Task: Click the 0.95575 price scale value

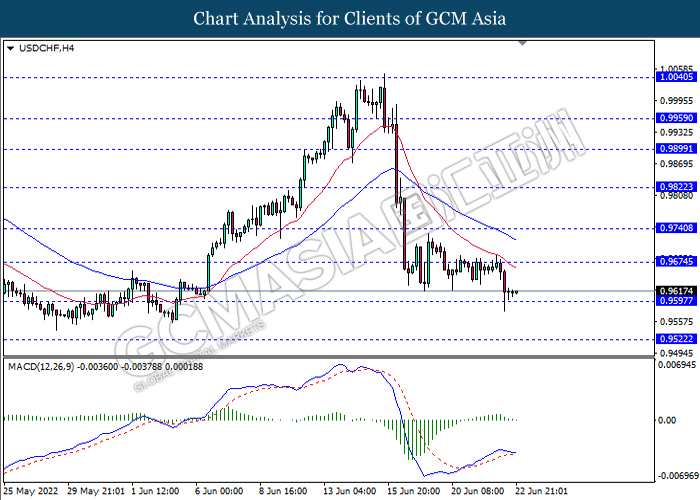Action: (x=677, y=321)
